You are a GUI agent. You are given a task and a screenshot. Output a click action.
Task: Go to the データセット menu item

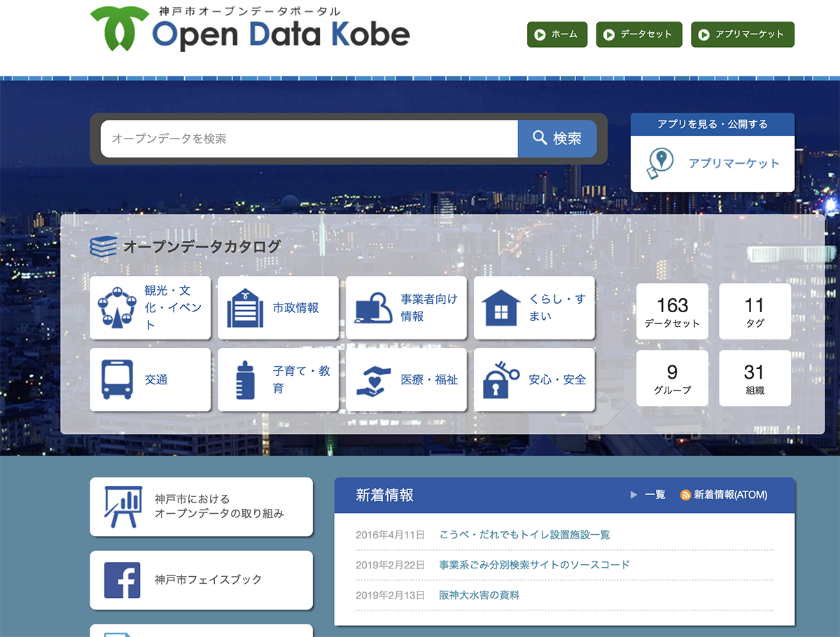[638, 34]
